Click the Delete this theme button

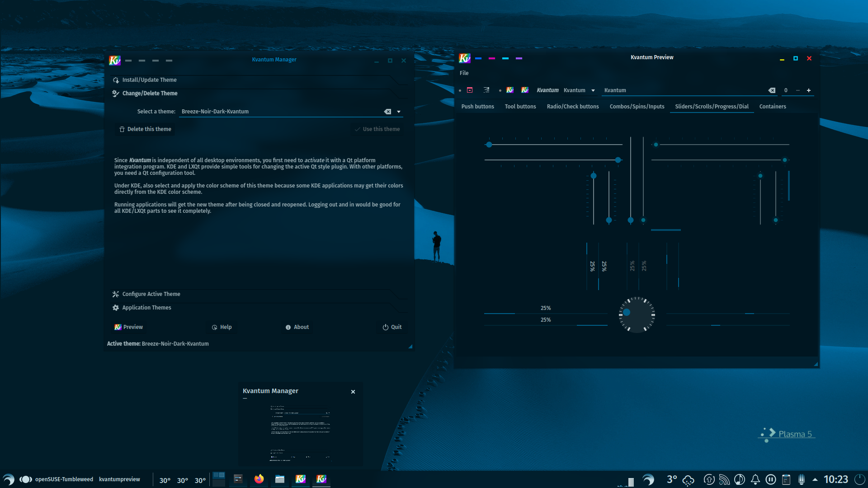pos(145,129)
